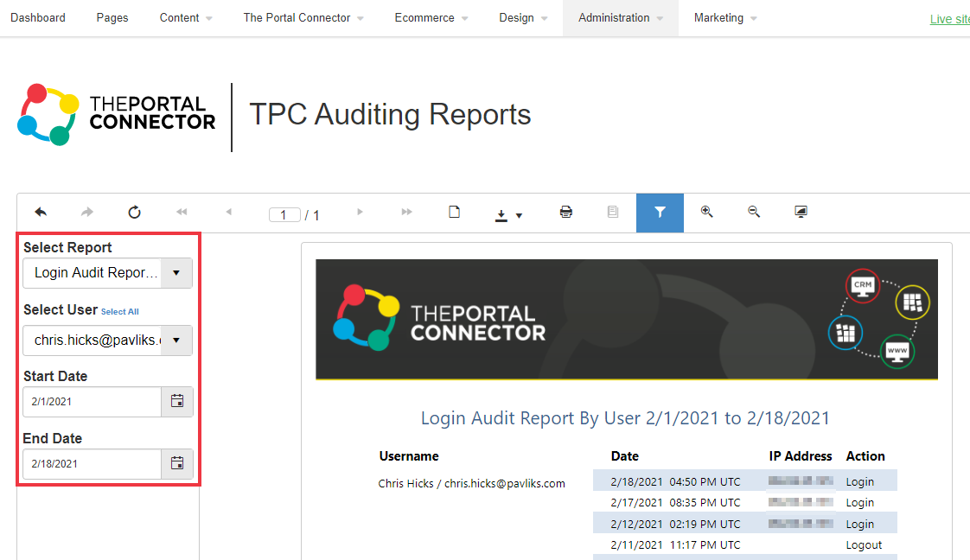The height and width of the screenshot is (560, 970).
Task: Expand the Marketing menu
Action: coord(725,18)
